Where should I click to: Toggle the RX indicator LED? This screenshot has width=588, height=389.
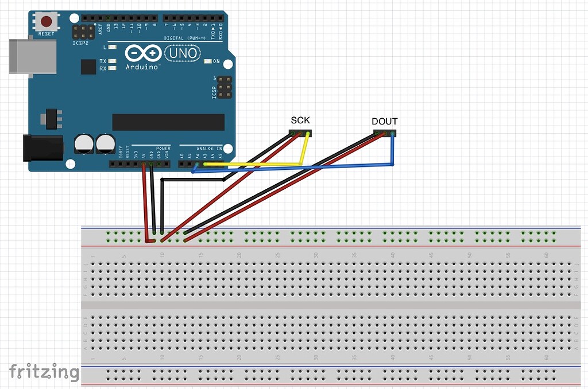111,67
